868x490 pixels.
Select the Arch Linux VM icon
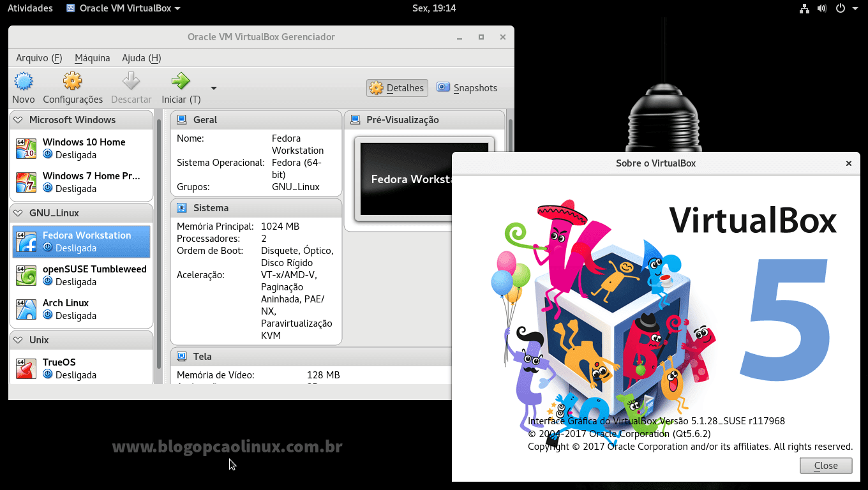pyautogui.click(x=26, y=309)
